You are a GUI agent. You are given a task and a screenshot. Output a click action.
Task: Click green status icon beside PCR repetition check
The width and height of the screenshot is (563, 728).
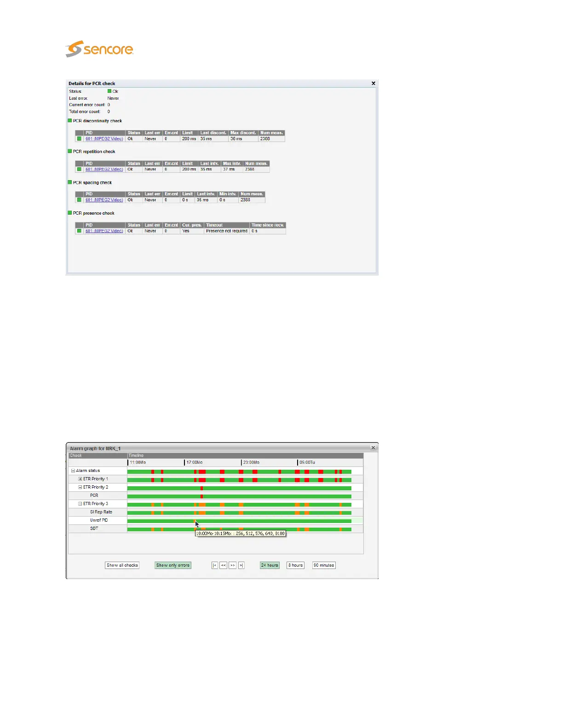point(70,151)
